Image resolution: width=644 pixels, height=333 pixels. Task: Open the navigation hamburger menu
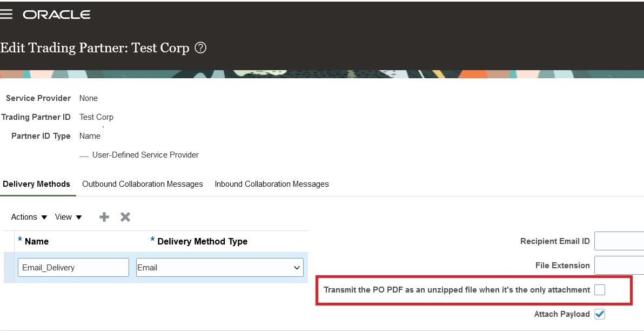(7, 14)
